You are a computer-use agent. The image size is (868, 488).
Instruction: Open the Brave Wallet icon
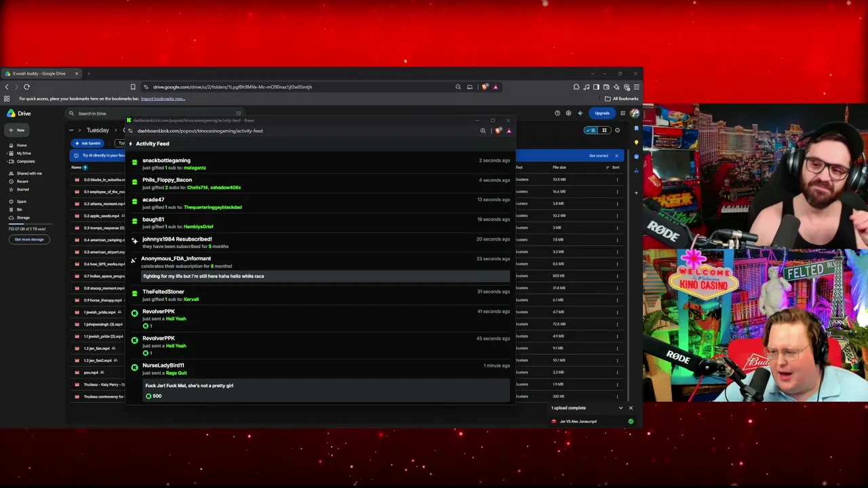(606, 87)
